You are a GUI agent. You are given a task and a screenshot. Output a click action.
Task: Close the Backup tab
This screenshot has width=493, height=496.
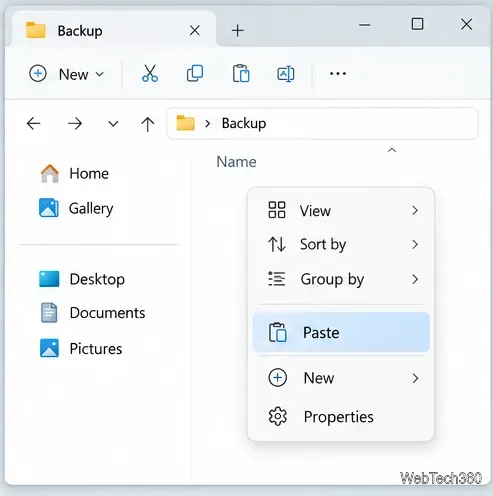[x=195, y=31]
